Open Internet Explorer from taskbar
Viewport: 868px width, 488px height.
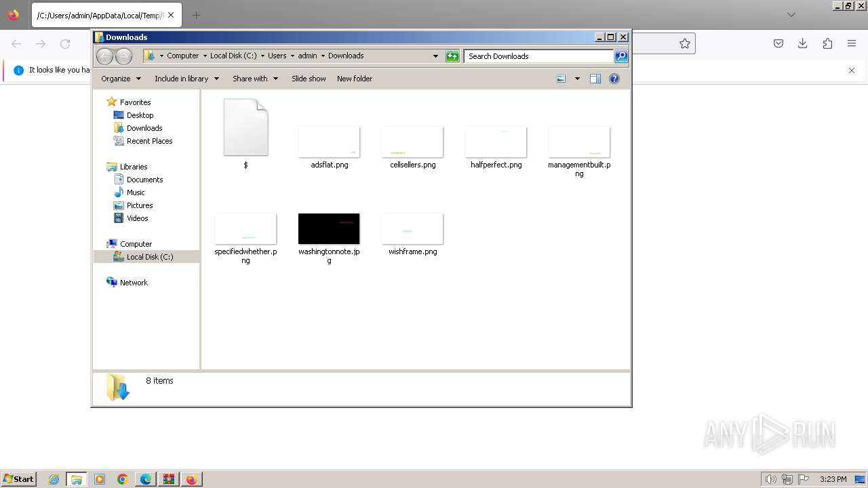tap(54, 479)
